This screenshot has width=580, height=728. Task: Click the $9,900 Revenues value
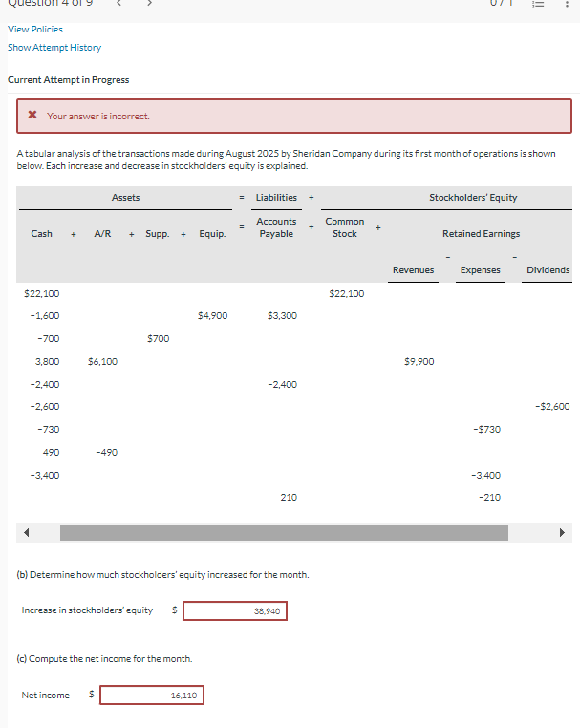[x=419, y=362]
